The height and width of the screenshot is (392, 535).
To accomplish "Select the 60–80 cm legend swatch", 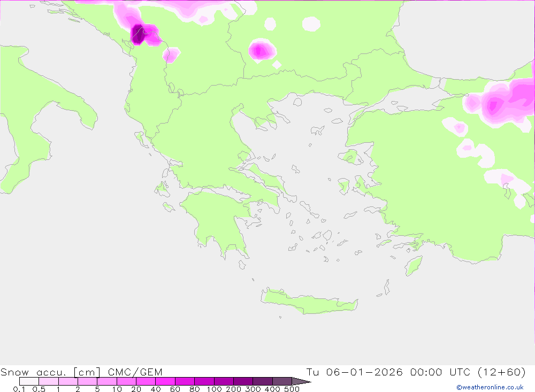I will point(185,381).
